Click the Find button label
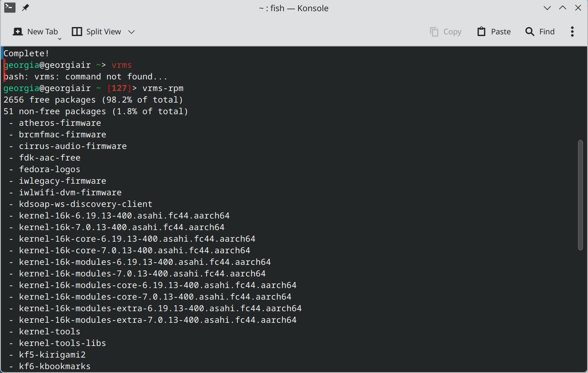 pyautogui.click(x=547, y=31)
